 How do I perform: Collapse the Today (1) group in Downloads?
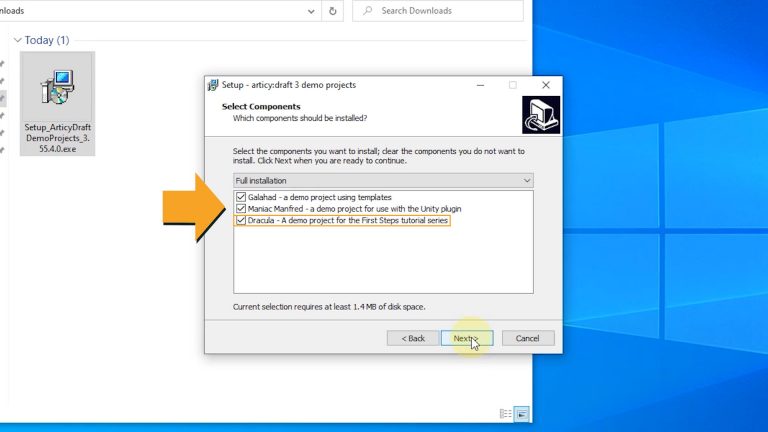click(18, 40)
